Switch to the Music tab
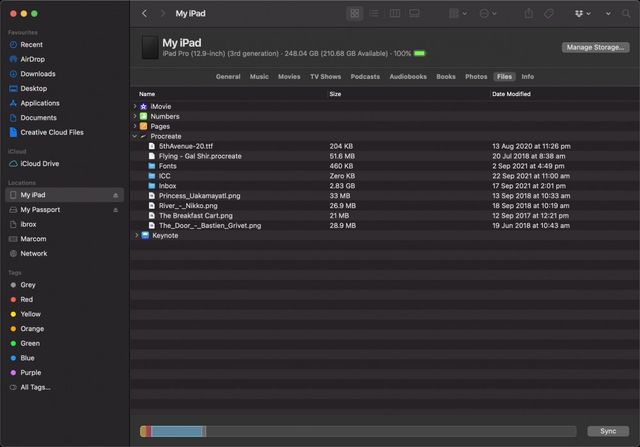The width and height of the screenshot is (640, 447). [259, 77]
